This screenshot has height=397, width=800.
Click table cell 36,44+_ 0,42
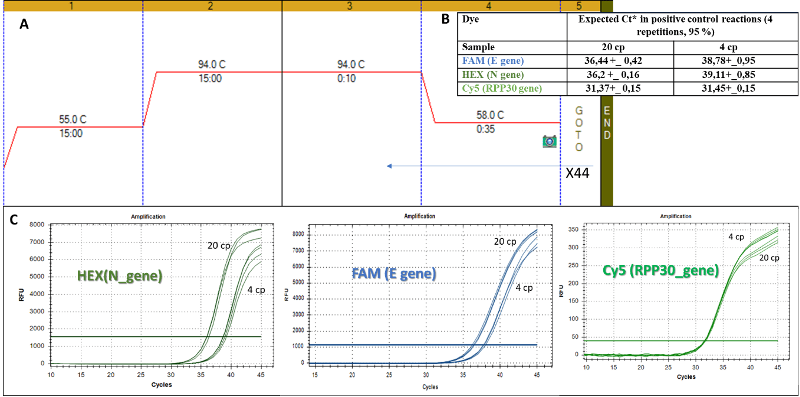tap(620, 60)
